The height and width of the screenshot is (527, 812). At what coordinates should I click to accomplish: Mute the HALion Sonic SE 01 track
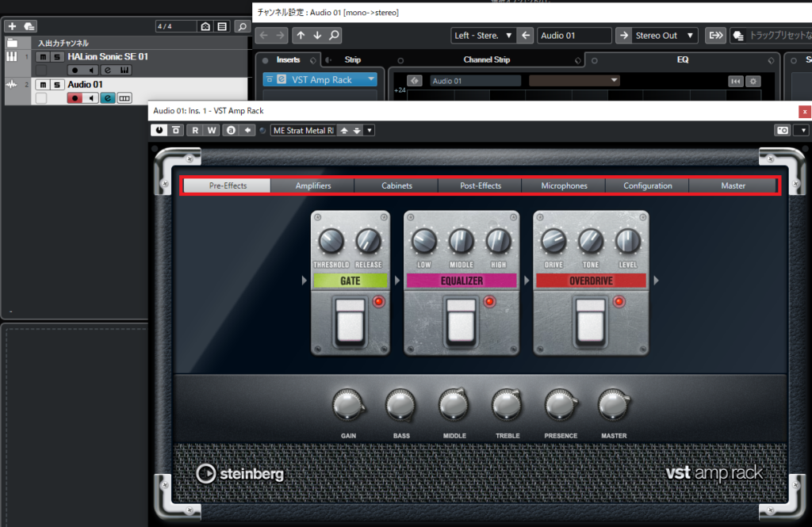click(43, 57)
